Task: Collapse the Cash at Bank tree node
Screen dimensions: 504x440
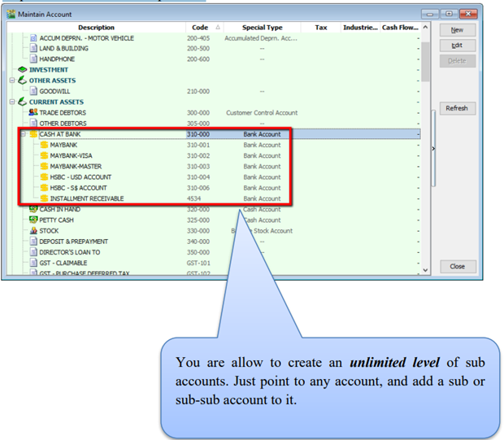Action: 23,134
